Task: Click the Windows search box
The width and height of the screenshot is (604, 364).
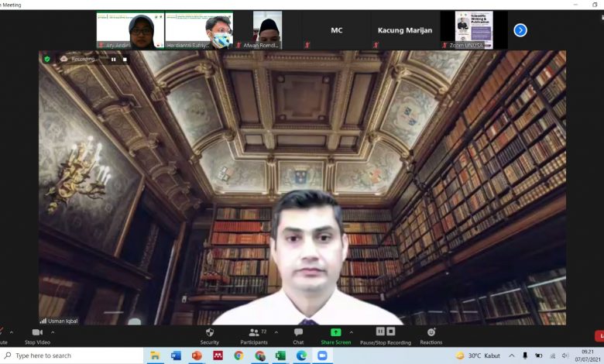Action: point(74,355)
